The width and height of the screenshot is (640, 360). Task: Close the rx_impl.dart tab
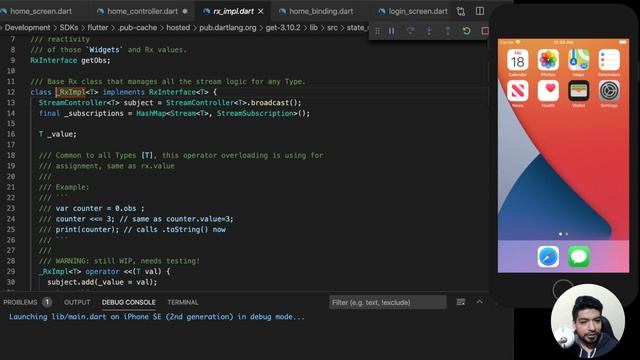261,11
